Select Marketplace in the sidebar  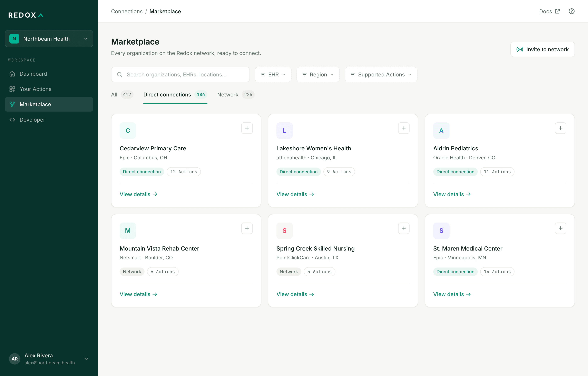click(x=49, y=104)
